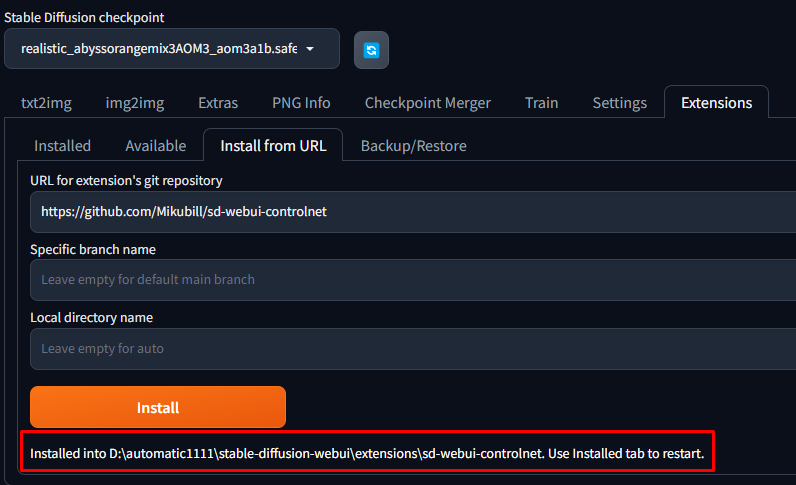
Task: Select the Extensions tab
Action: pyautogui.click(x=716, y=103)
